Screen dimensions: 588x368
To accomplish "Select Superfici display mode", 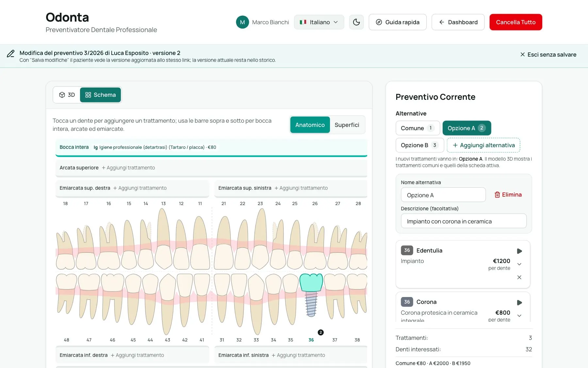I will tap(347, 125).
